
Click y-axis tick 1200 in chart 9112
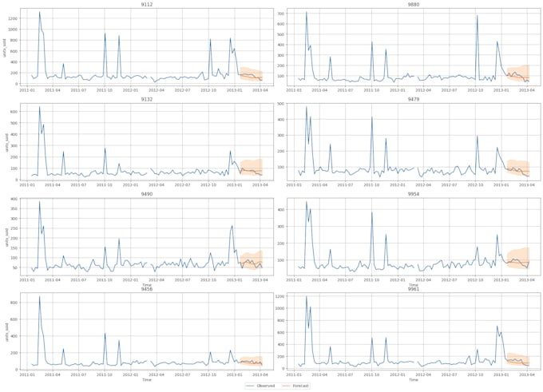coord(13,18)
